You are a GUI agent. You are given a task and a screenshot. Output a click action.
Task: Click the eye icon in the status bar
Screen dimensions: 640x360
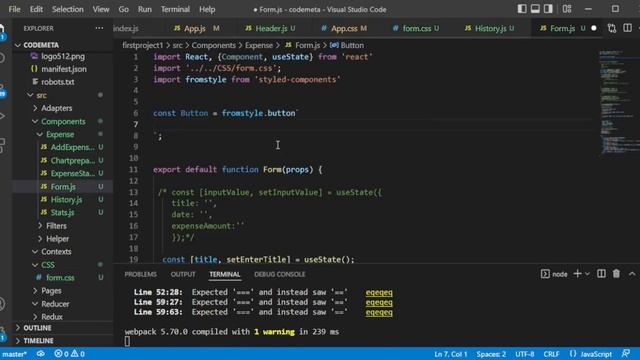coord(41,354)
